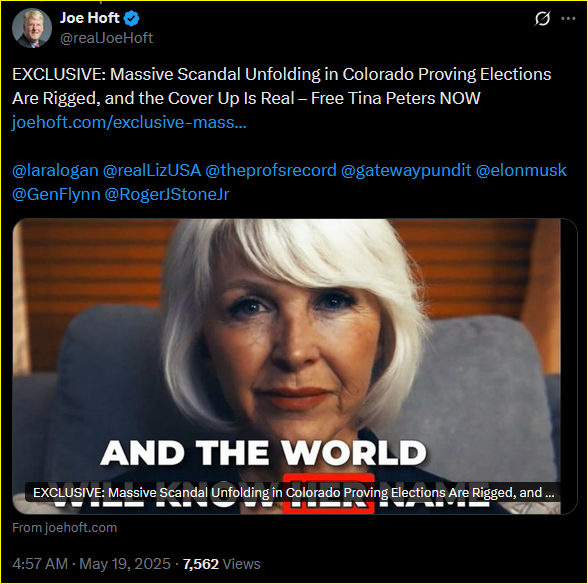This screenshot has width=588, height=584.
Task: Click the tweet body text about Colorado
Action: 282,86
